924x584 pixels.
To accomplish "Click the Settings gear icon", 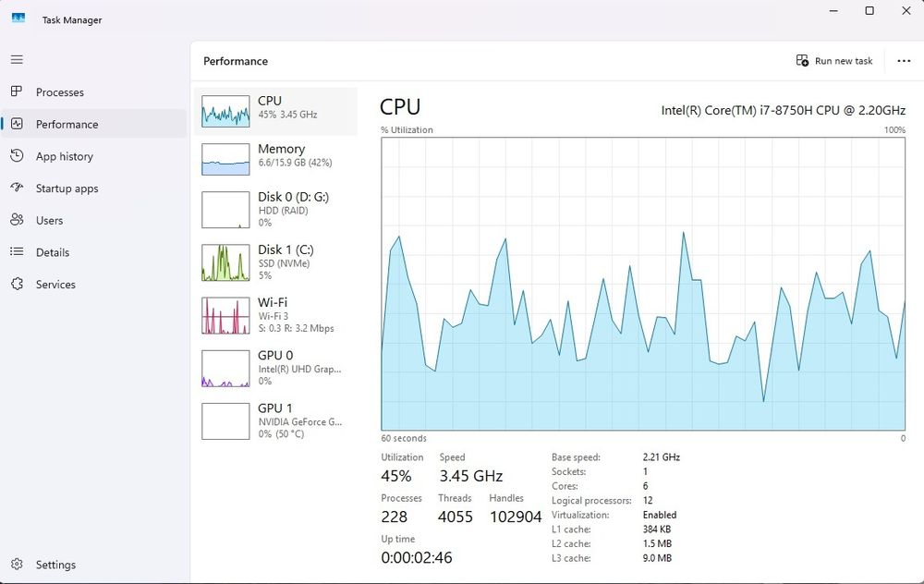I will [x=17, y=564].
